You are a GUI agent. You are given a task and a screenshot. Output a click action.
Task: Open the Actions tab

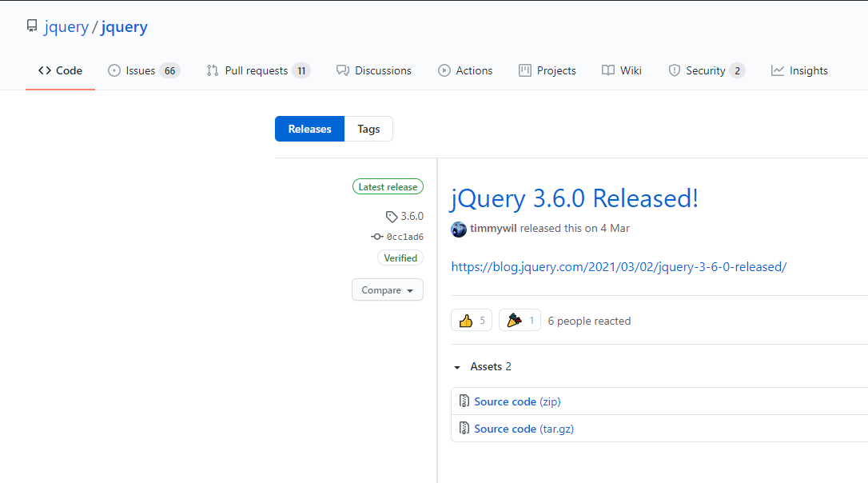click(x=465, y=70)
